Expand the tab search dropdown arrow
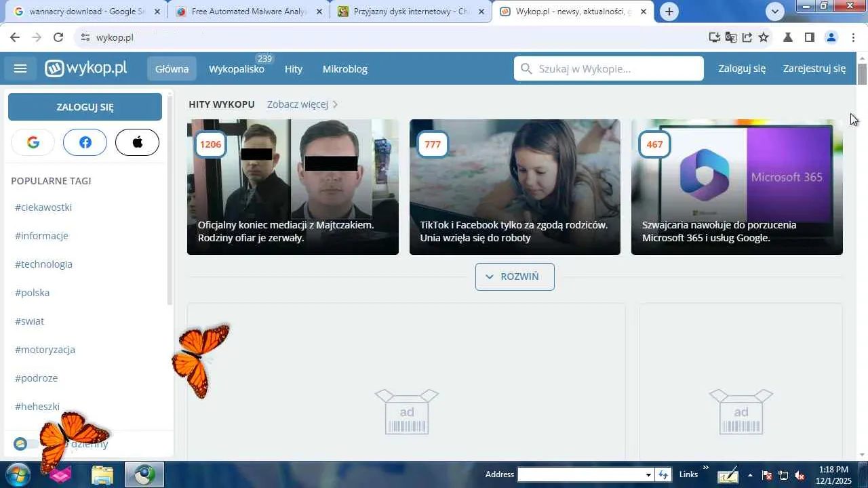The width and height of the screenshot is (868, 488). click(x=775, y=11)
